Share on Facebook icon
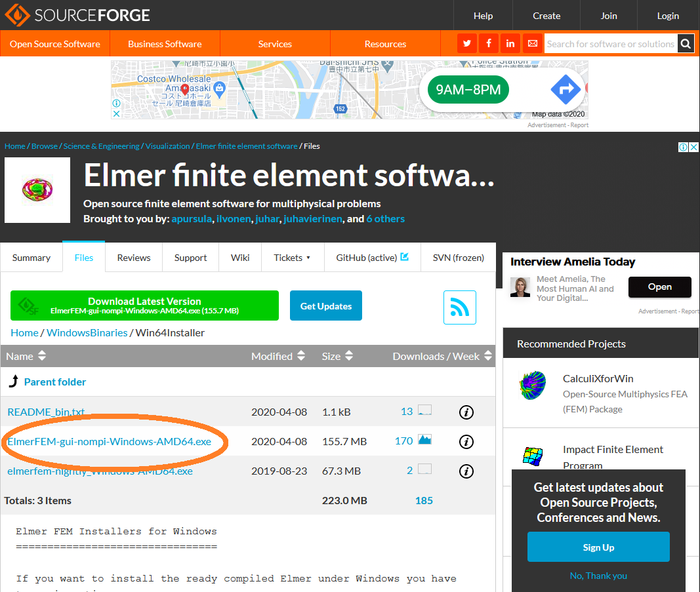Viewport: 700px width, 592px height. tap(489, 43)
